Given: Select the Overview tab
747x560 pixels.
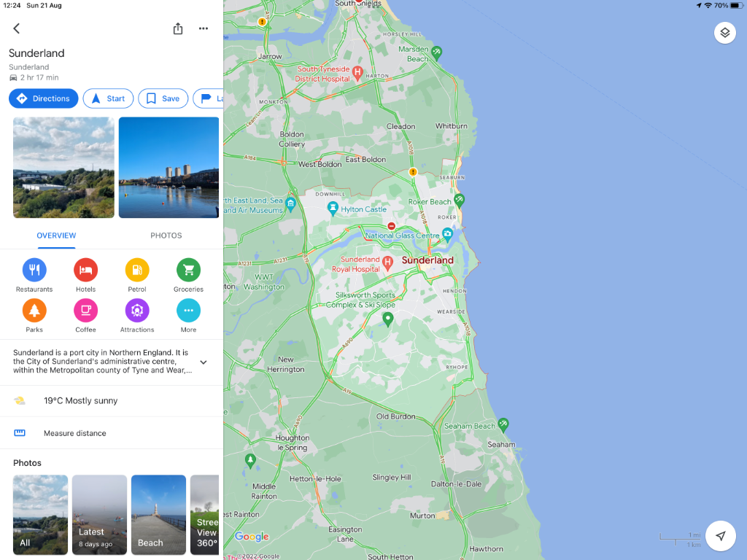Looking at the screenshot, I should (x=56, y=236).
